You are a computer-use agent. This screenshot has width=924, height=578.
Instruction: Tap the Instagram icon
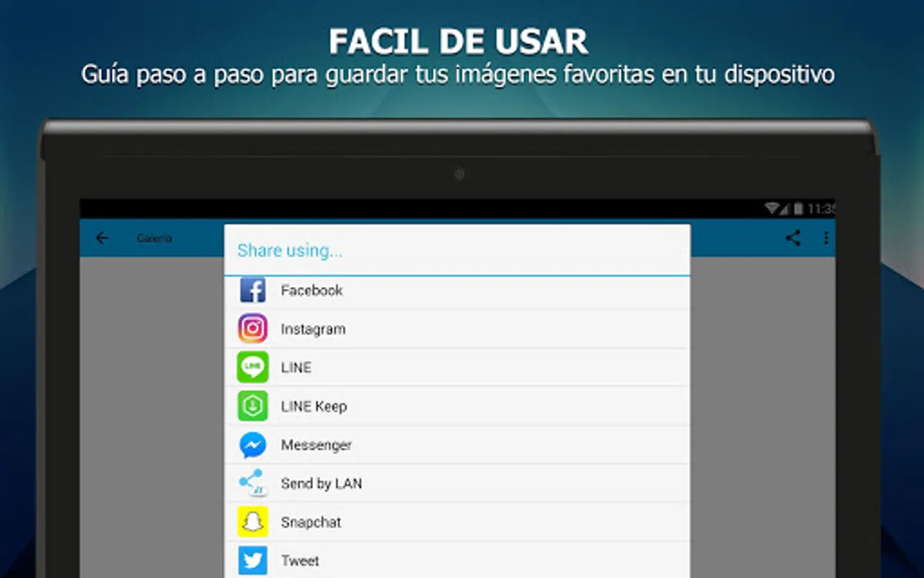tap(253, 329)
